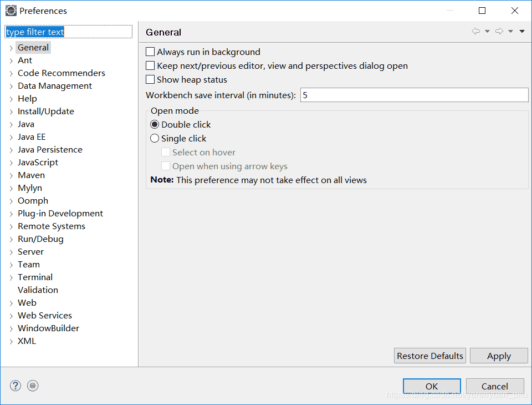
Task: Click the Workbench save interval field
Action: [x=414, y=95]
